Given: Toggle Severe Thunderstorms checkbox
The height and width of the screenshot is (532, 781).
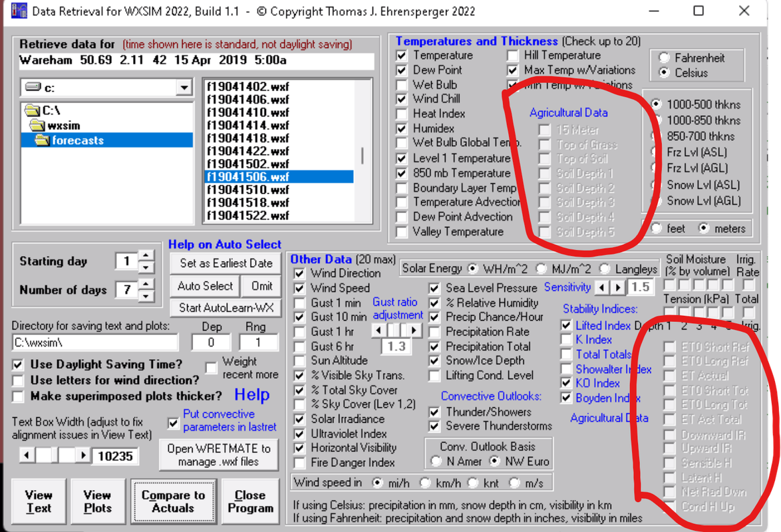Looking at the screenshot, I should (x=434, y=426).
